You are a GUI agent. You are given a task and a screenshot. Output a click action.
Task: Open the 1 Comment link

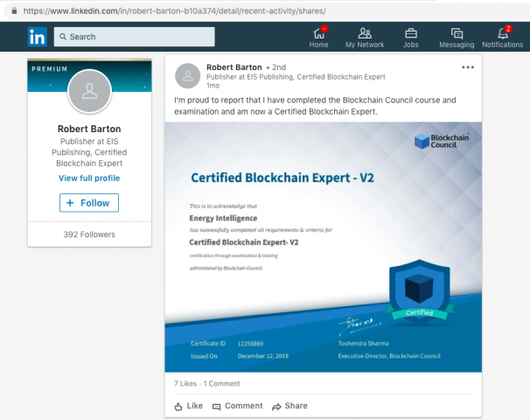[223, 384]
